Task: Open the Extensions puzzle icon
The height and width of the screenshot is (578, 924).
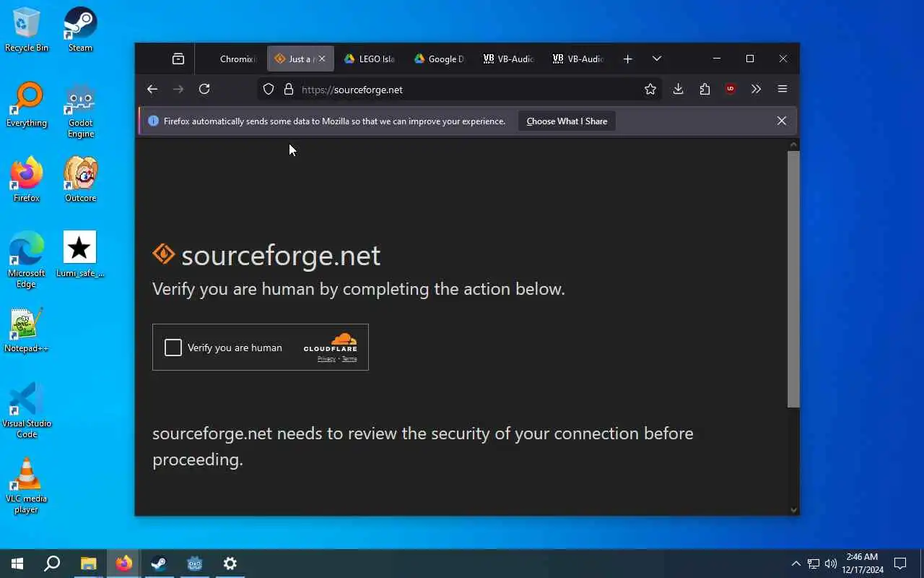Action: pos(705,89)
